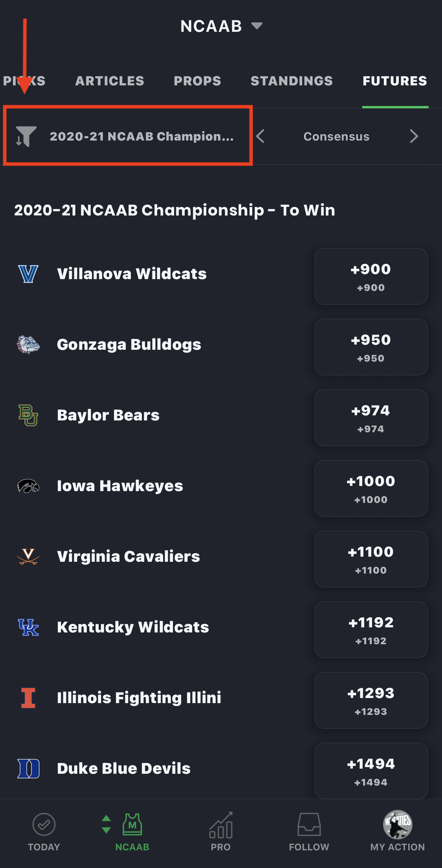Switch to the Props tab
The width and height of the screenshot is (442, 868).
click(197, 81)
